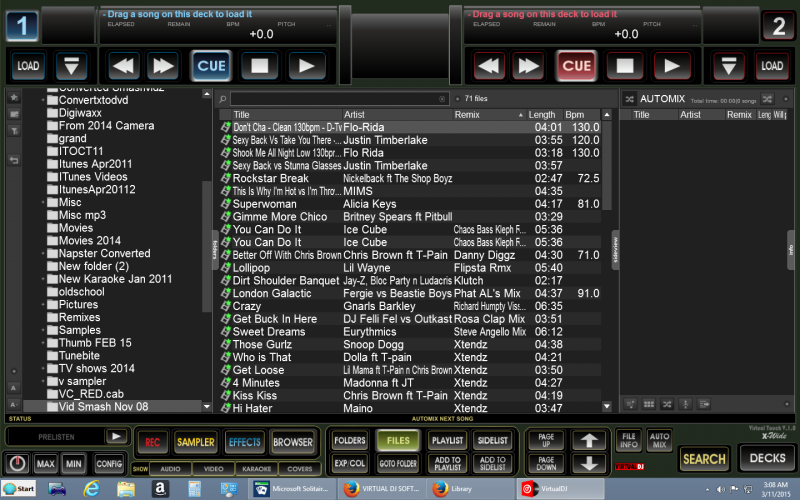
Task: Switch to the FOLDERS view
Action: (x=350, y=440)
